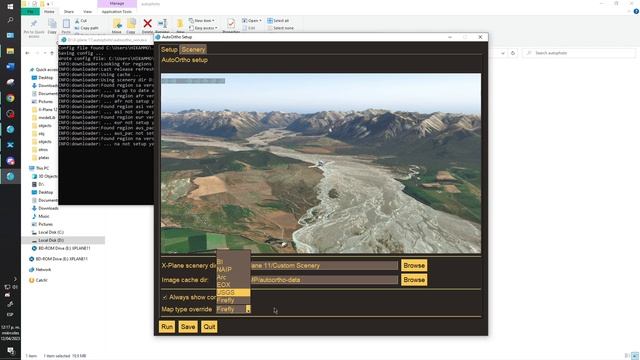
Task: Browse for the Image cache dir
Action: (414, 280)
